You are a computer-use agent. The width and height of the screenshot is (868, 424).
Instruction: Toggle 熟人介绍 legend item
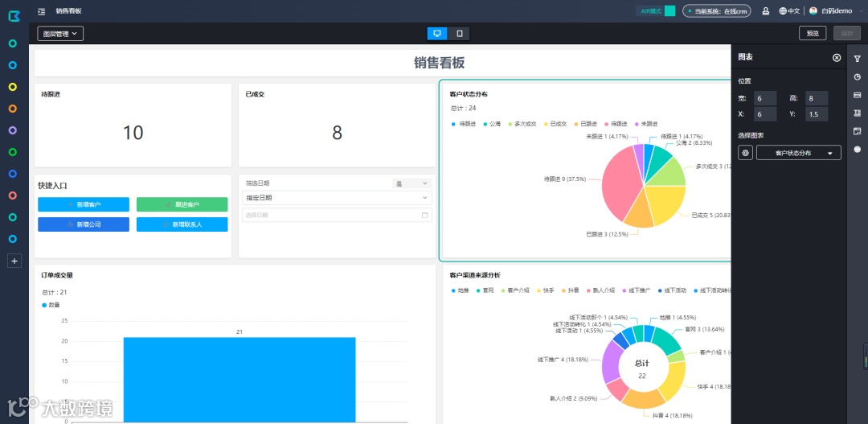pos(600,290)
